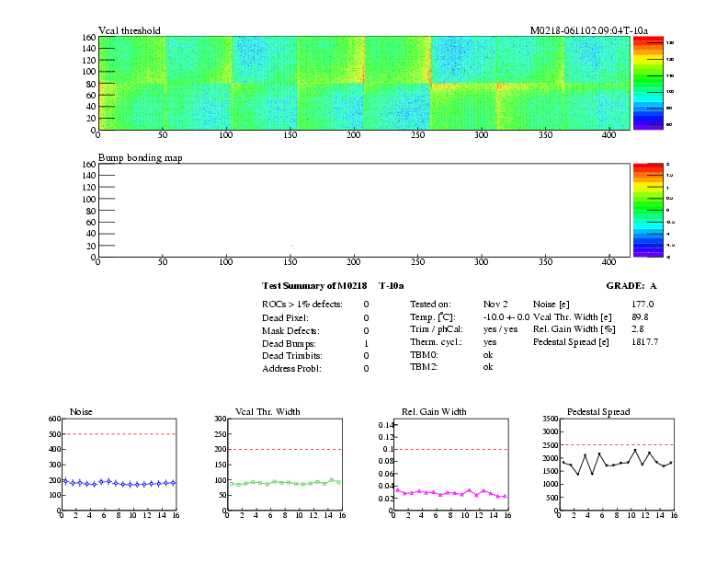Screen dimensions: 728x563
Task: Click the Noise value 177.0
Action: coord(643,304)
